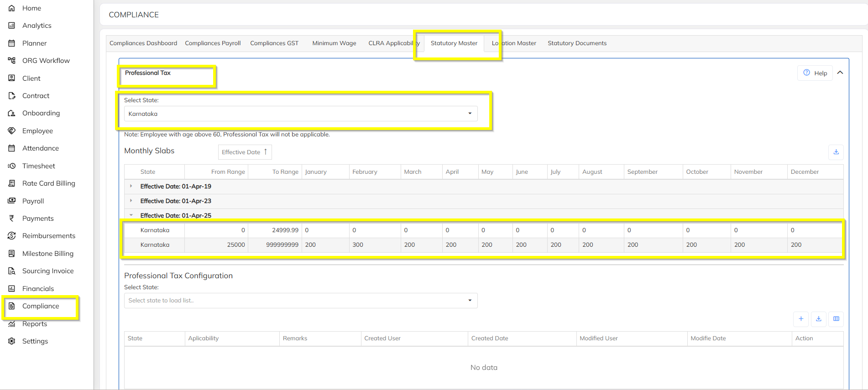
Task: Click the Aplicability column header
Action: [x=232, y=338]
